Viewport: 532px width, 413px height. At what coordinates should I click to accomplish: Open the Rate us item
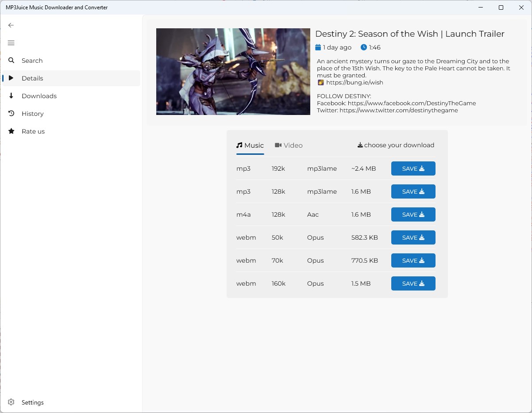click(71, 131)
